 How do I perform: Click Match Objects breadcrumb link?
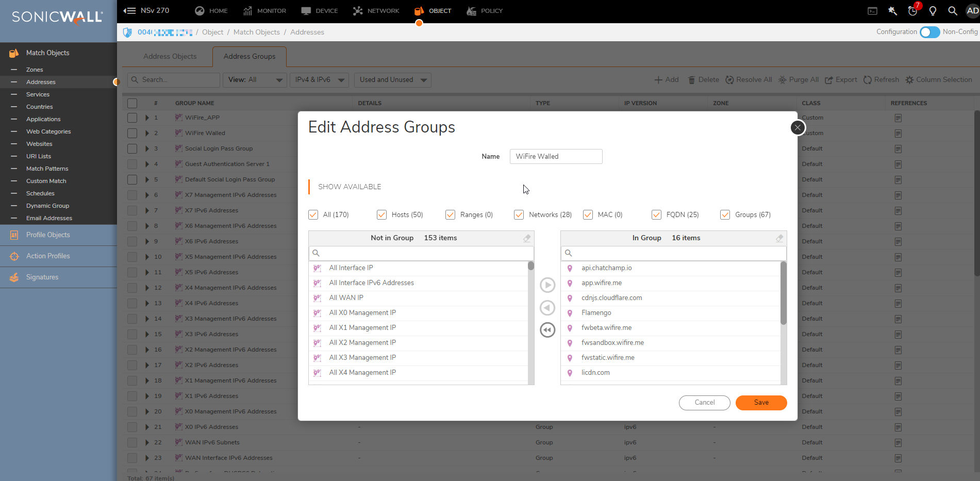click(x=257, y=32)
